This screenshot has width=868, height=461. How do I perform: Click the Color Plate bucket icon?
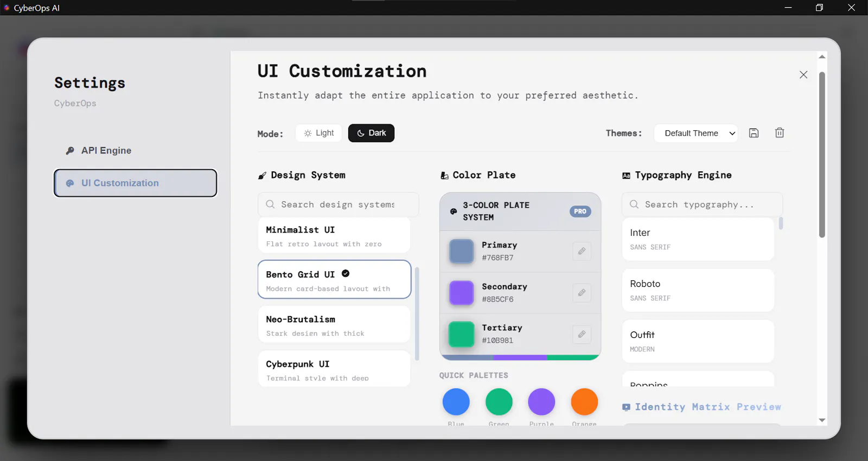(x=444, y=176)
